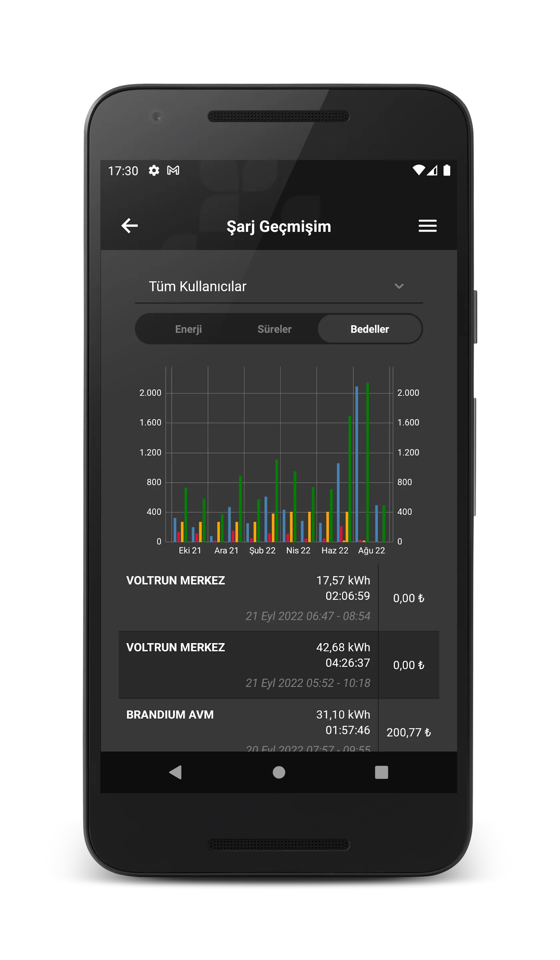Switch to the Enerji tab
The image size is (560, 960).
pyautogui.click(x=189, y=330)
